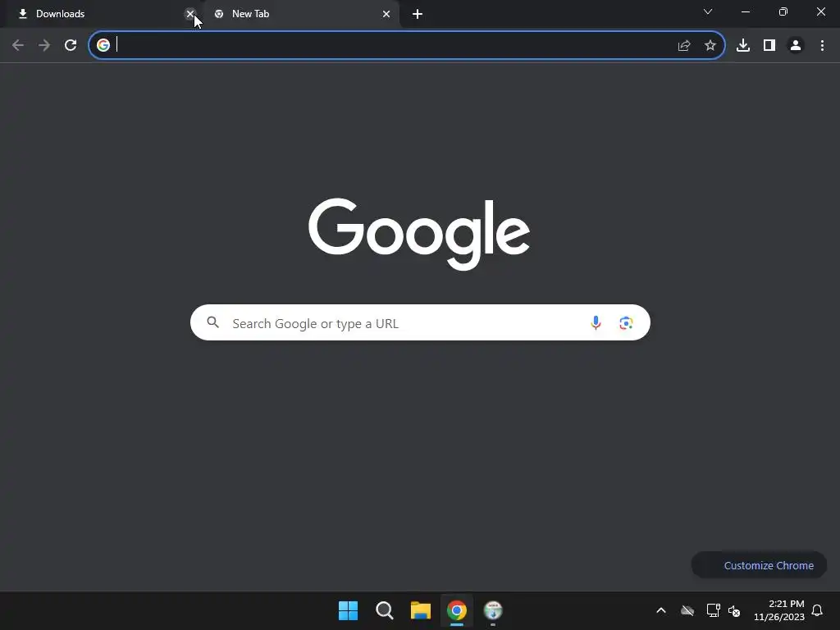Expand the tab search chevron
Image resolution: width=840 pixels, height=630 pixels.
(708, 11)
